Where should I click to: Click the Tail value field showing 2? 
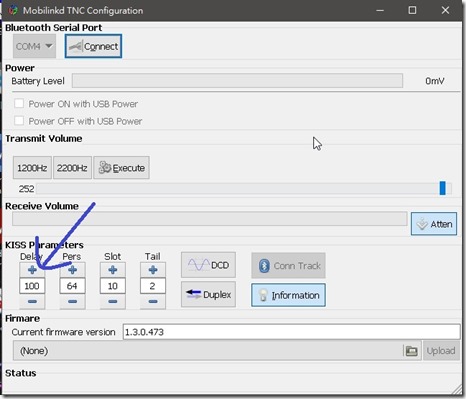pos(153,286)
